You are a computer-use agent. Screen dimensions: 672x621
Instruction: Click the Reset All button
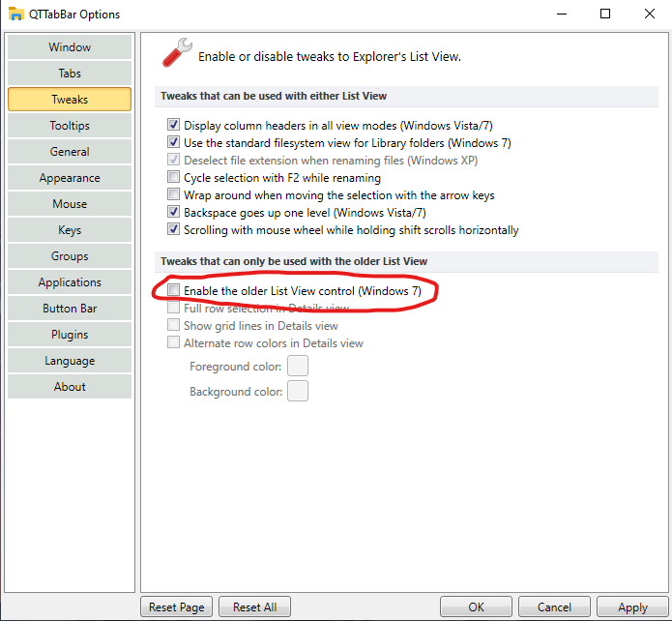coord(254,607)
